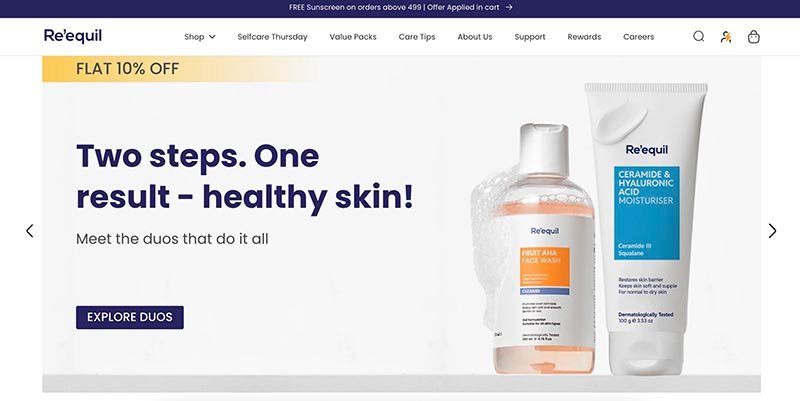Open the Support page
Viewport: 800px width, 401px height.
[x=530, y=37]
